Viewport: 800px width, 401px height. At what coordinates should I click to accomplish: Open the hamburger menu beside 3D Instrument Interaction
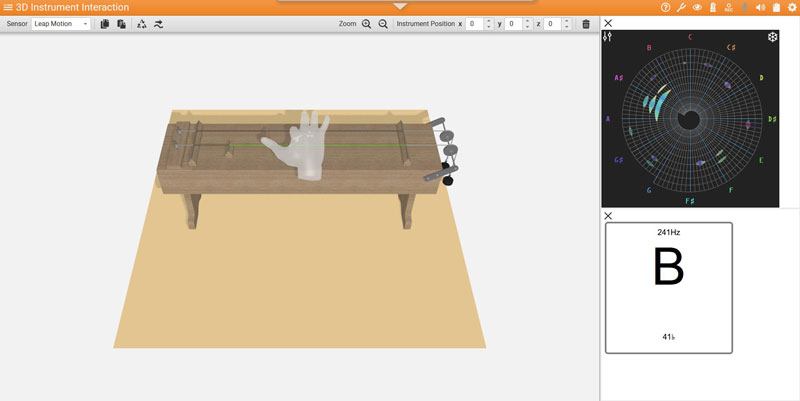click(8, 7)
